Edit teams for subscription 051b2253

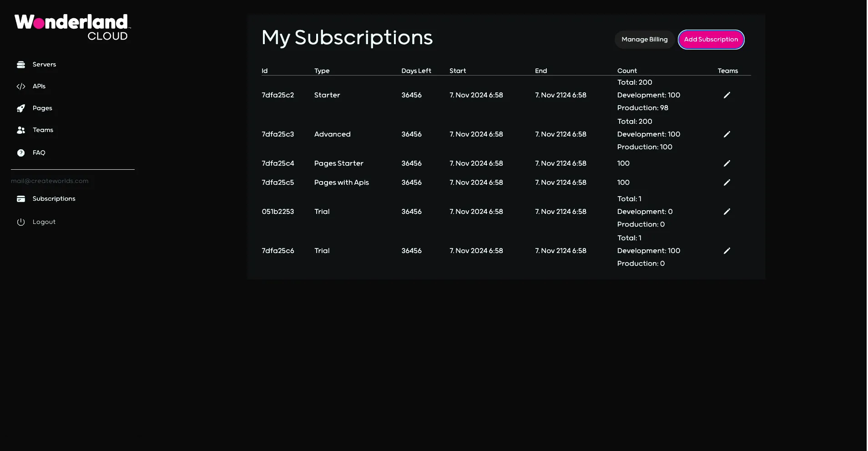point(727,211)
